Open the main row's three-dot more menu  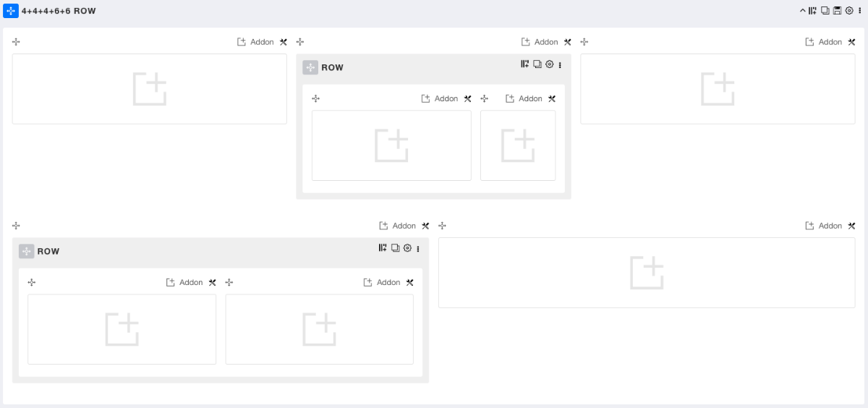[x=859, y=11]
